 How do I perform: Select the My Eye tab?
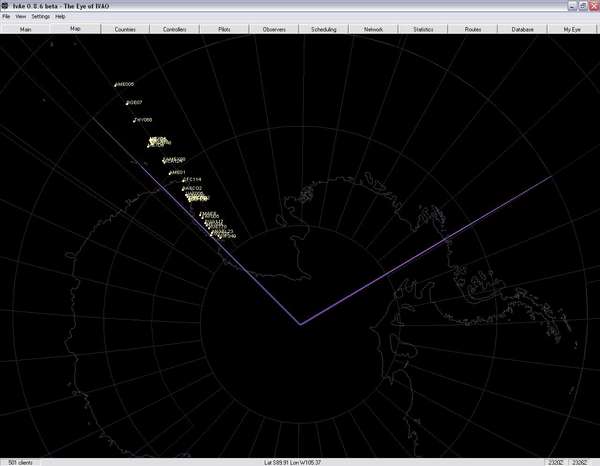(571, 30)
